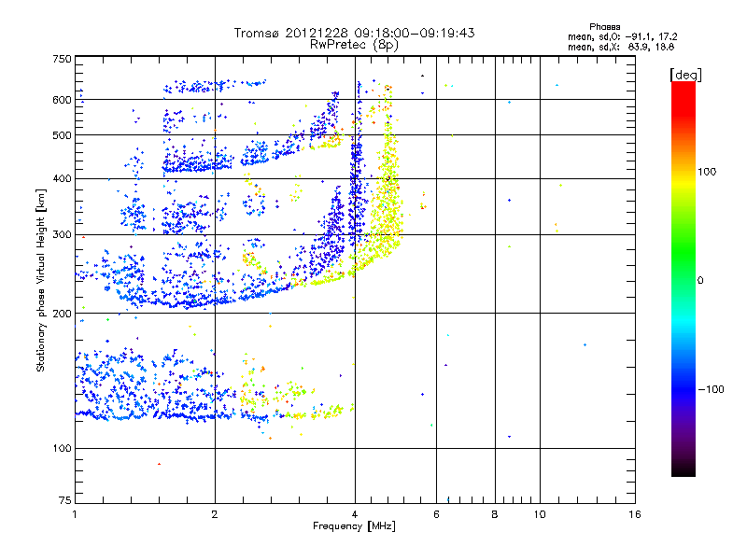Click the y-axis tick label '200'
747x560 pixels.
[62, 314]
